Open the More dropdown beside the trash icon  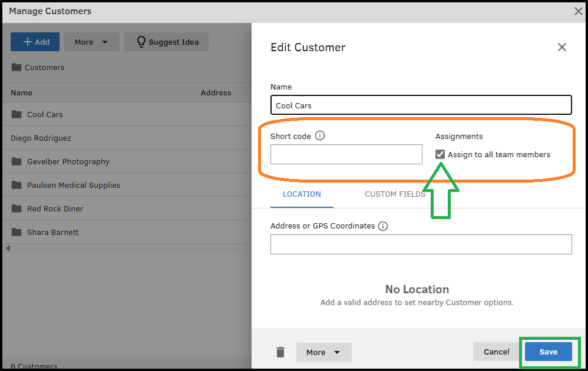[x=323, y=352]
